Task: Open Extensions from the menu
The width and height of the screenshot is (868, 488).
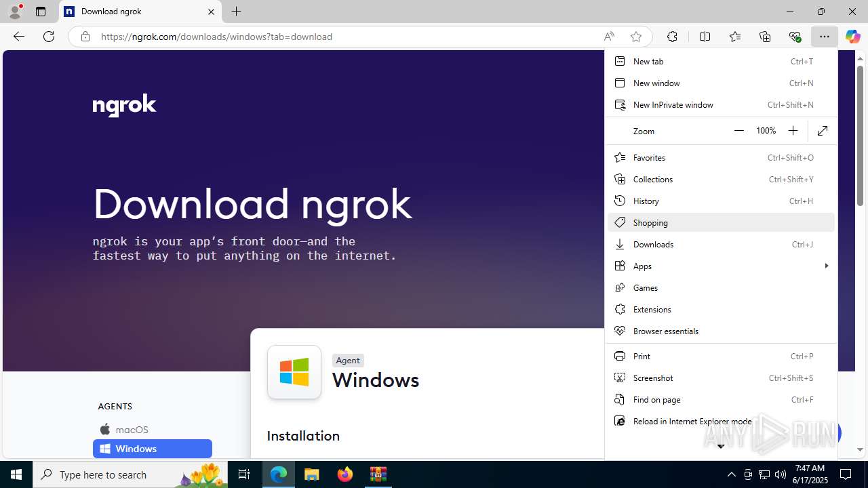Action: (x=721, y=309)
